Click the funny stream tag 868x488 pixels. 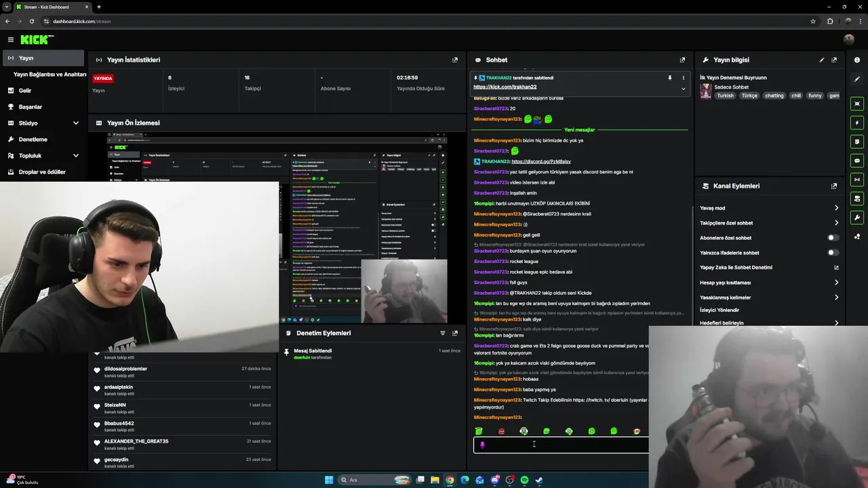814,96
